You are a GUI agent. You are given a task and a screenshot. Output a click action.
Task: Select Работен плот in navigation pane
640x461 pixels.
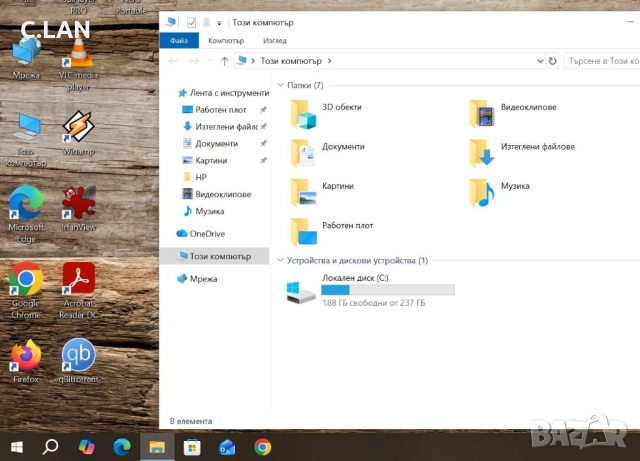click(220, 109)
